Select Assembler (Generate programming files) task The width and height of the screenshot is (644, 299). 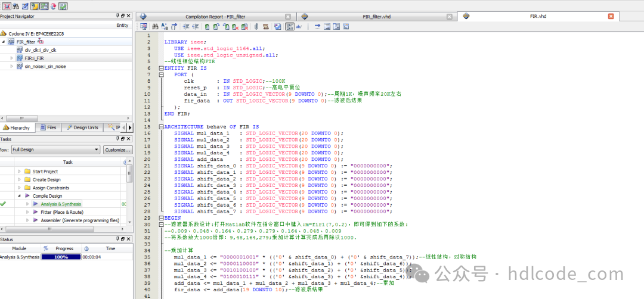click(80, 220)
